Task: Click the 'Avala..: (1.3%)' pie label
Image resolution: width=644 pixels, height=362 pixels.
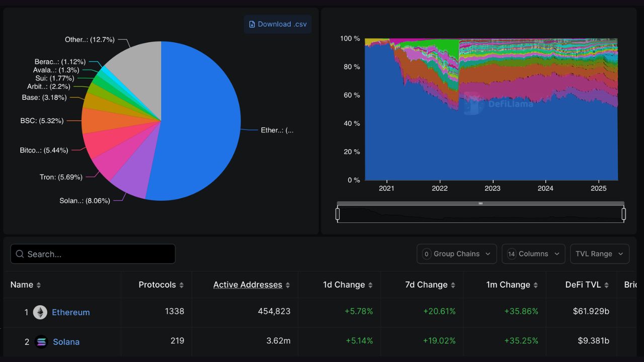Action: pos(56,70)
